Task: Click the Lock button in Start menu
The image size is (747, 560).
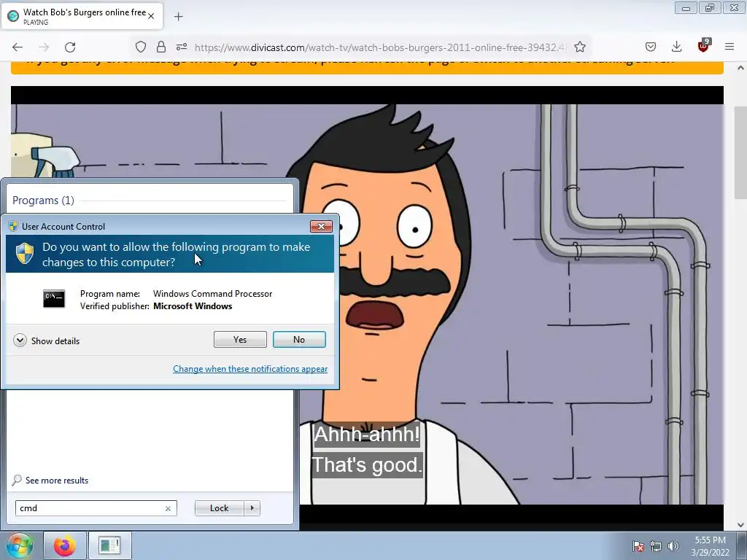Action: pos(219,508)
